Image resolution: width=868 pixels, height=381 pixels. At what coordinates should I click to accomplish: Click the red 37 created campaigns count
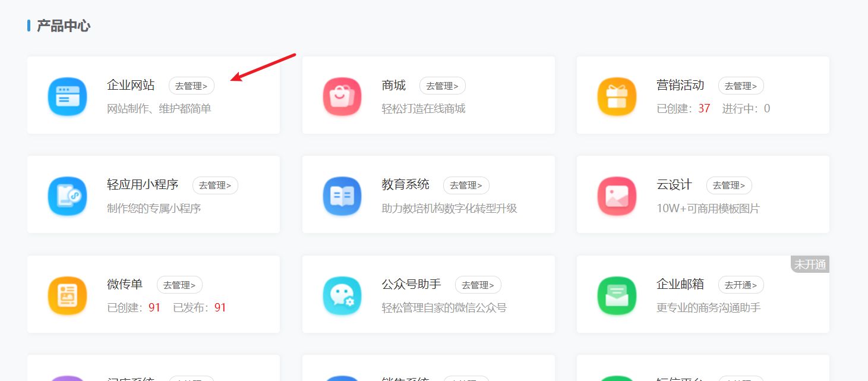(x=704, y=108)
